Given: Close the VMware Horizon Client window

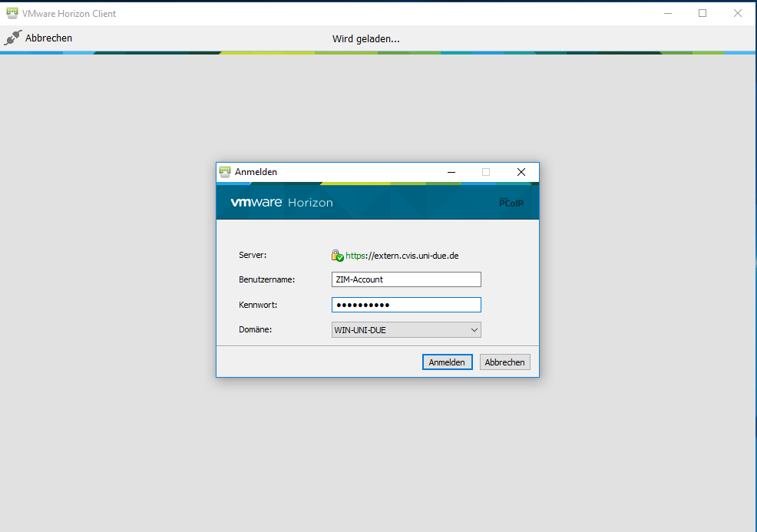Looking at the screenshot, I should 737,13.
